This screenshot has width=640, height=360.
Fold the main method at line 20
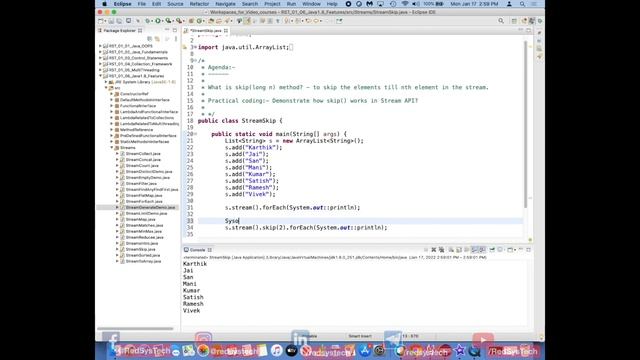(195, 134)
